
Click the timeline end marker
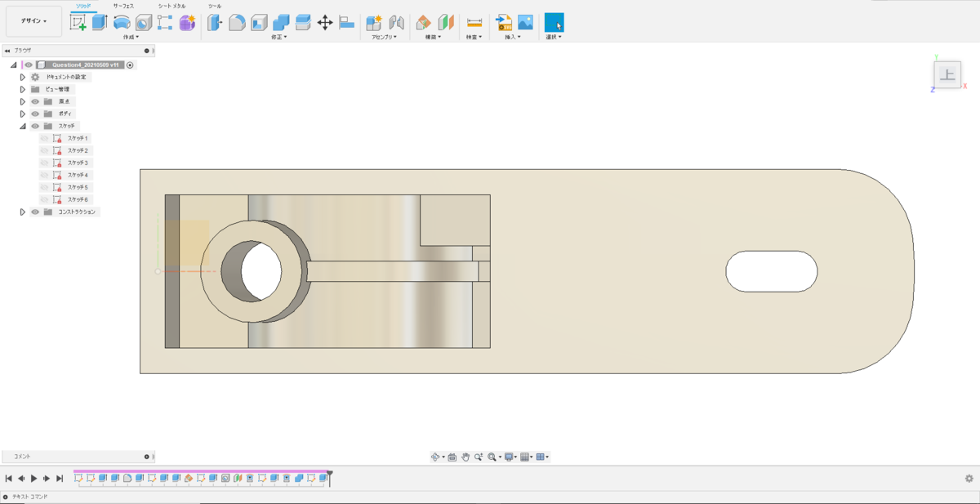[329, 478]
